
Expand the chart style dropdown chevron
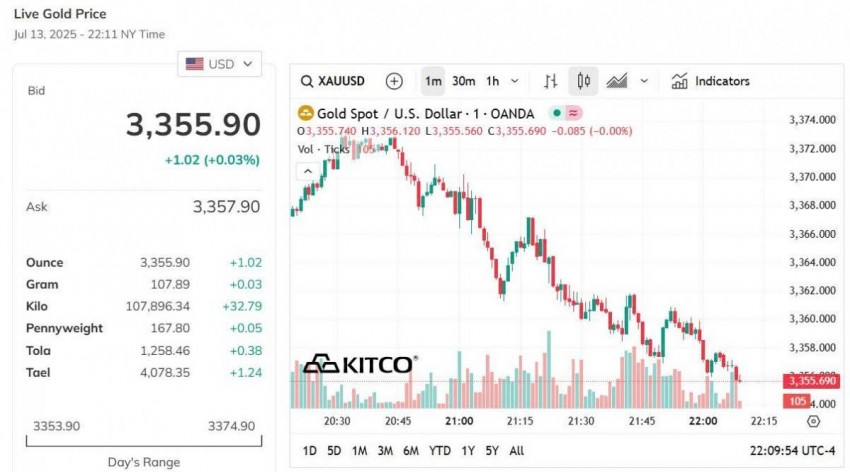[x=644, y=81]
